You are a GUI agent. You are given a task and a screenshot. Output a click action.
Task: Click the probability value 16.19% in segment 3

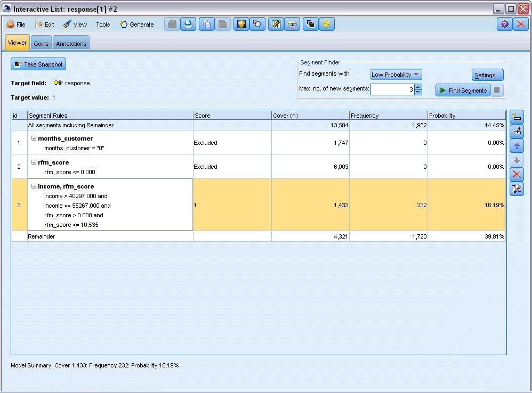click(494, 205)
